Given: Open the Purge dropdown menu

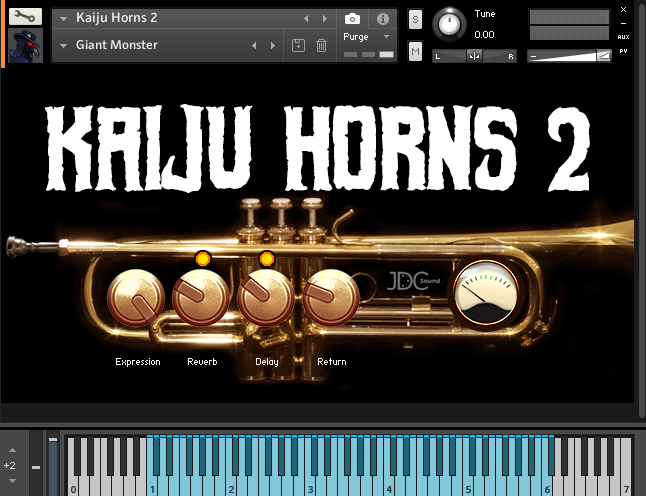Looking at the screenshot, I should coord(366,37).
